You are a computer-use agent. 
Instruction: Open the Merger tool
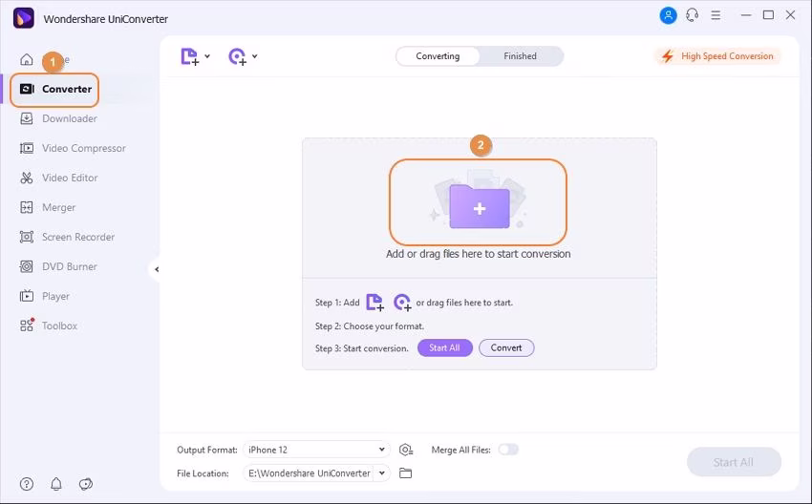[x=58, y=207]
